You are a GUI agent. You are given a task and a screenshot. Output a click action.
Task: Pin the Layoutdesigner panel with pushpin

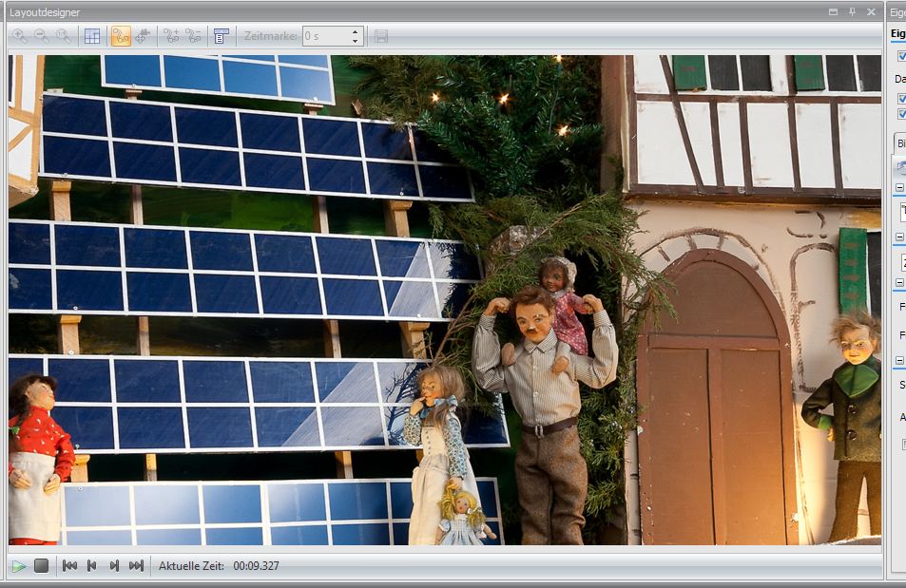tap(852, 11)
